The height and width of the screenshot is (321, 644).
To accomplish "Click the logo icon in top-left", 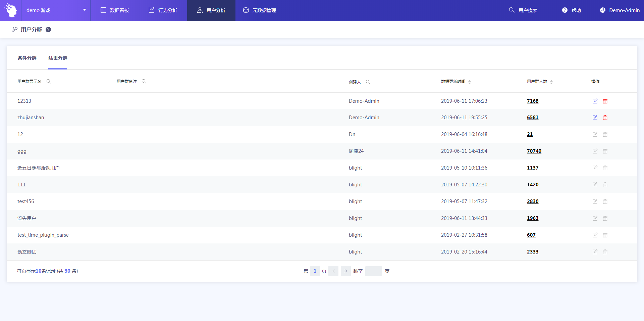I will 11,10.
